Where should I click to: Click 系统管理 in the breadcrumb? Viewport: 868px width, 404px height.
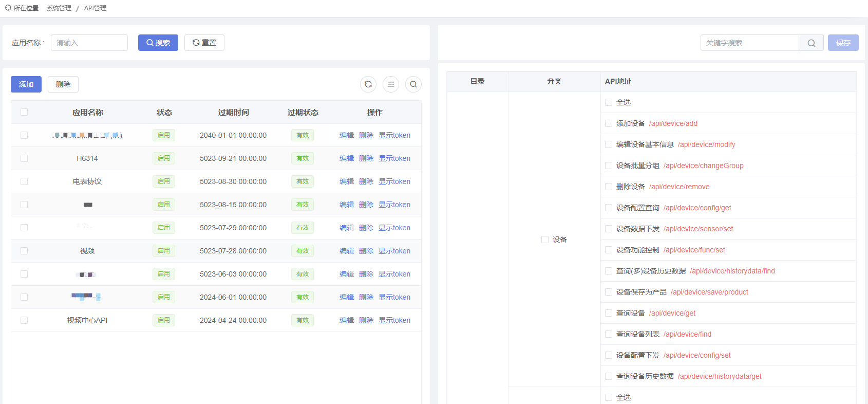(59, 8)
